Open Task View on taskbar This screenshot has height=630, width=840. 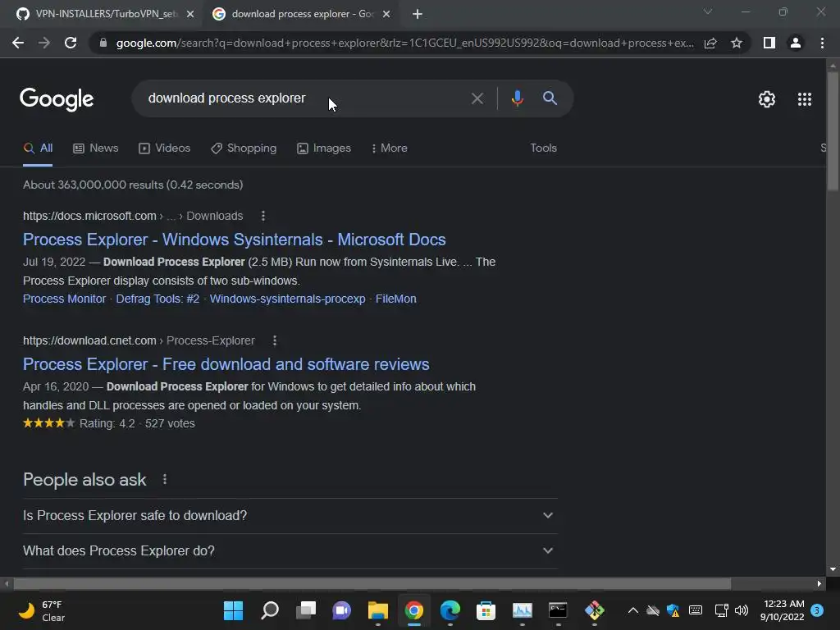(306, 610)
